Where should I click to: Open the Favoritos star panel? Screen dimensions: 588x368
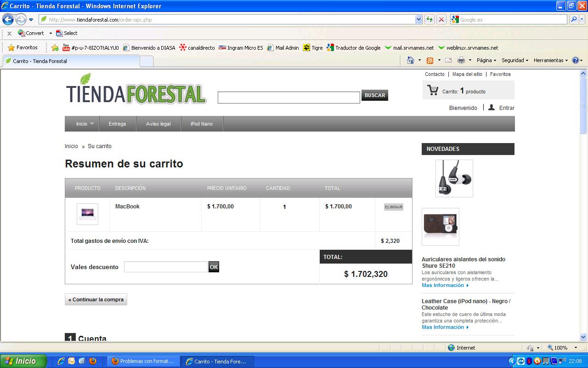[23, 47]
